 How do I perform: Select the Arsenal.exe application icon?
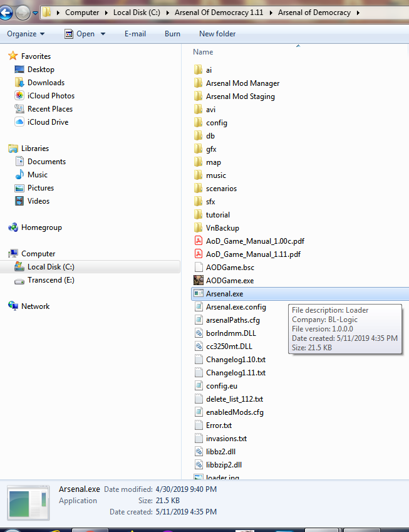199,293
